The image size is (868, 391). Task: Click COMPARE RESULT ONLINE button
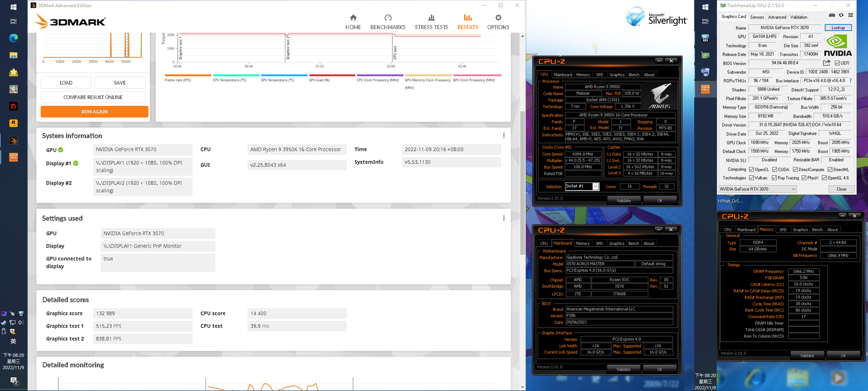(93, 97)
